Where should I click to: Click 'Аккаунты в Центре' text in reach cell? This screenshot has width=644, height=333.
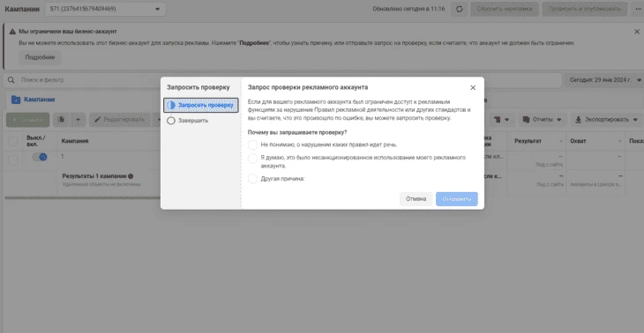(x=595, y=184)
